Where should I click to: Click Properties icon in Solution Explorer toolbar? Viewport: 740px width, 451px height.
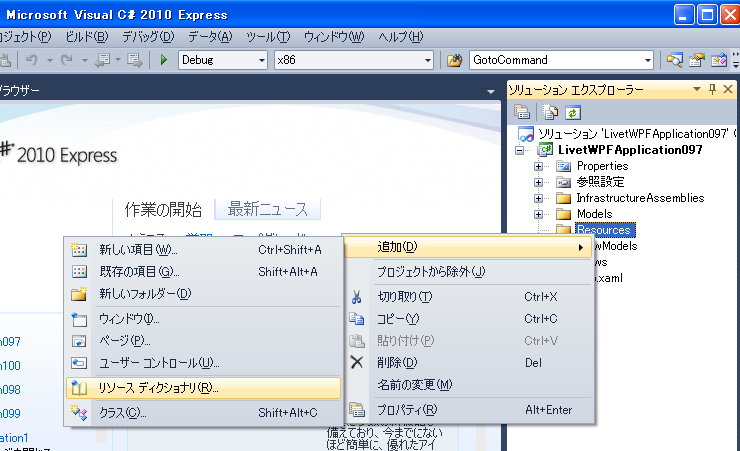[x=522, y=112]
